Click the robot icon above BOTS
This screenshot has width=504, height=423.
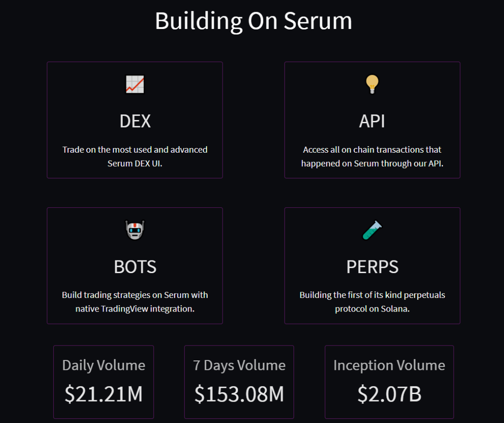135,230
